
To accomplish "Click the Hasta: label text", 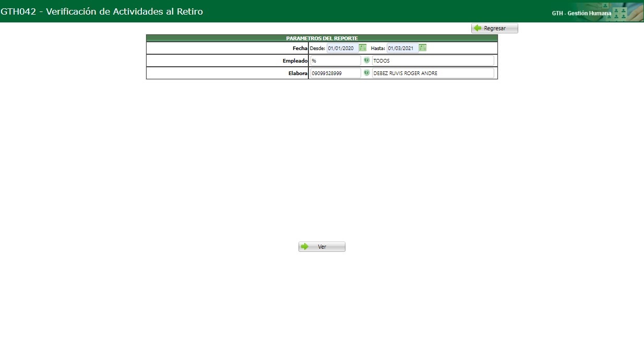I will [x=378, y=48].
